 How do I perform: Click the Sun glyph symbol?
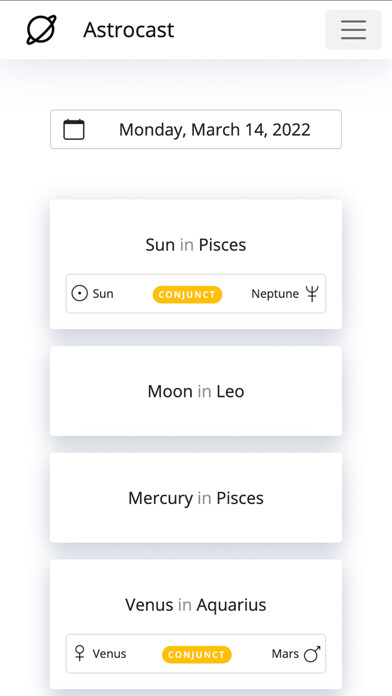(79, 294)
